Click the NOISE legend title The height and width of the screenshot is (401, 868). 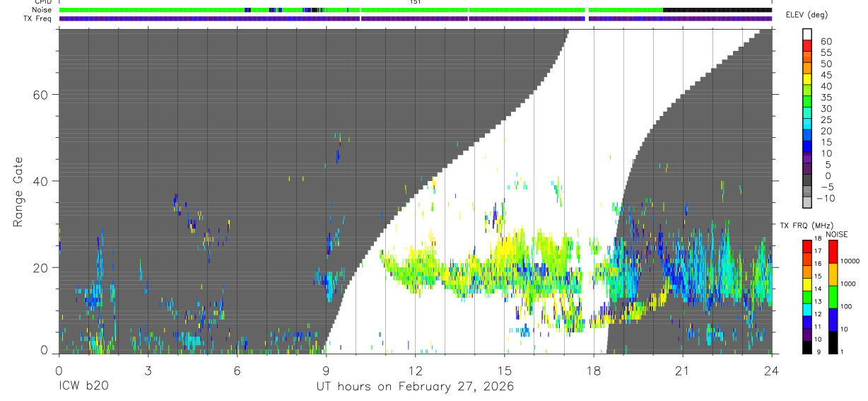click(838, 234)
